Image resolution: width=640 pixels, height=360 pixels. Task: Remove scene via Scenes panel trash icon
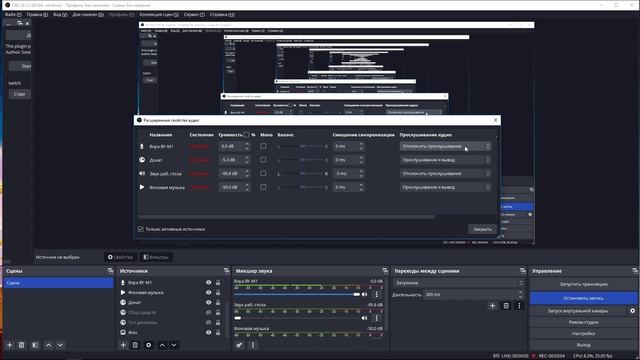(x=22, y=345)
